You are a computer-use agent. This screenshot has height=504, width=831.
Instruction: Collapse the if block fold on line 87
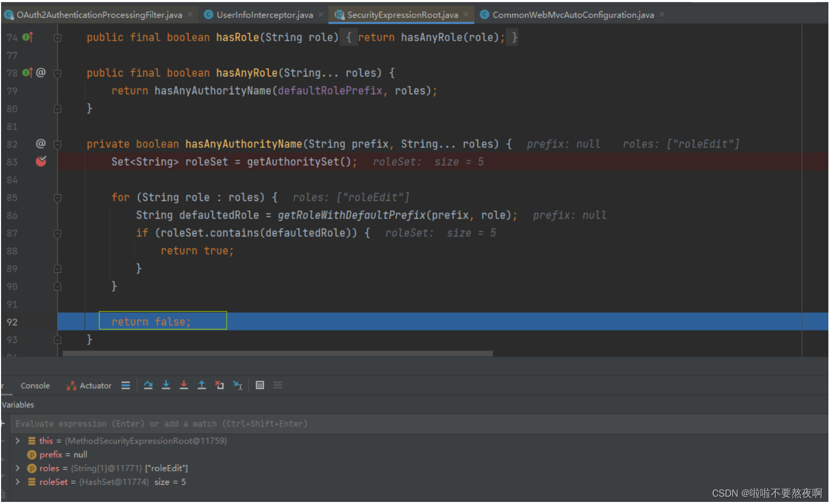coord(58,233)
